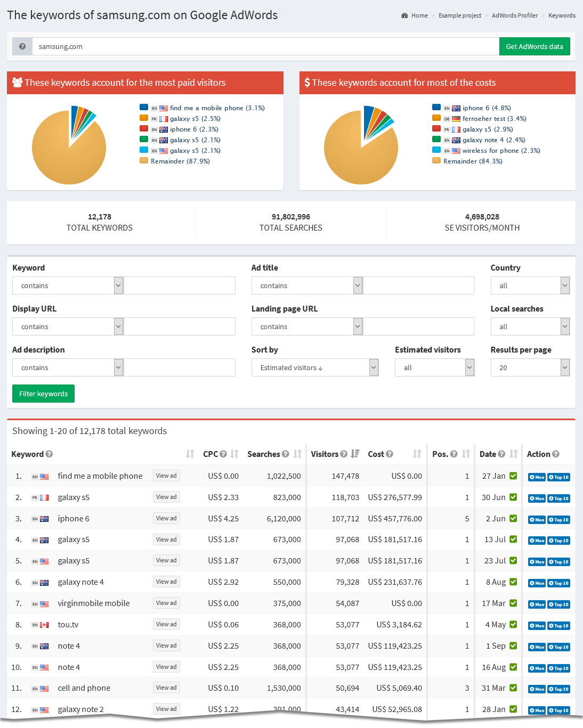Click the help icon next to the Keyword column
The width and height of the screenshot is (583, 728).
pyautogui.click(x=48, y=454)
